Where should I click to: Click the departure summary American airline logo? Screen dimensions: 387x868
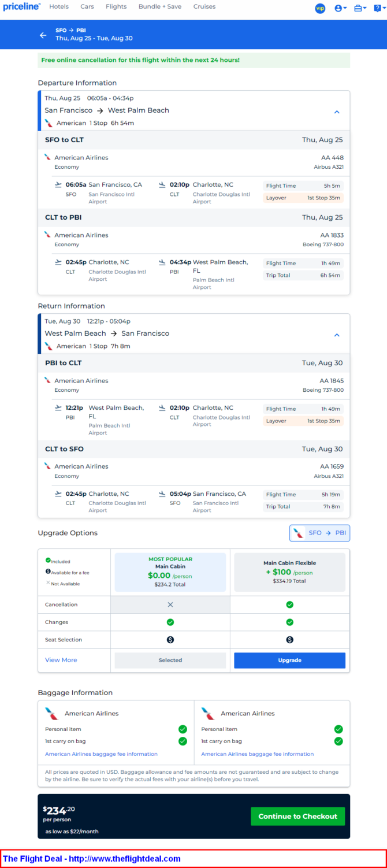49,123
